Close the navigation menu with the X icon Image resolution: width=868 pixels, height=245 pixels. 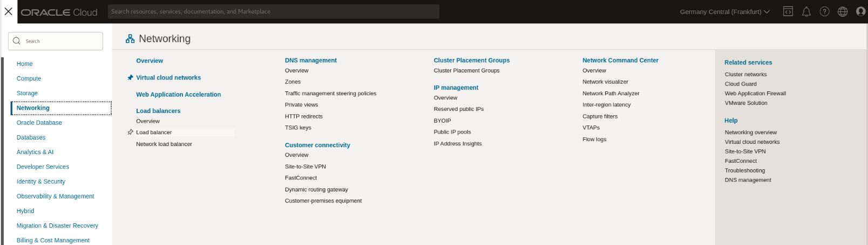point(9,11)
